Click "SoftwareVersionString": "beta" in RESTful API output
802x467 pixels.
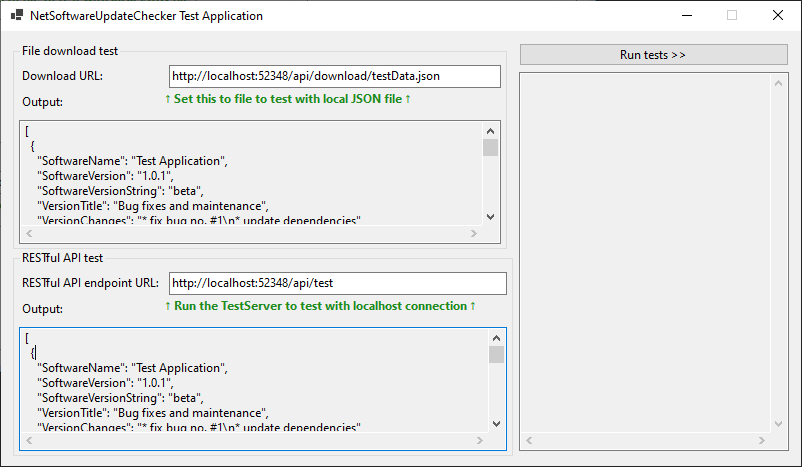point(120,398)
